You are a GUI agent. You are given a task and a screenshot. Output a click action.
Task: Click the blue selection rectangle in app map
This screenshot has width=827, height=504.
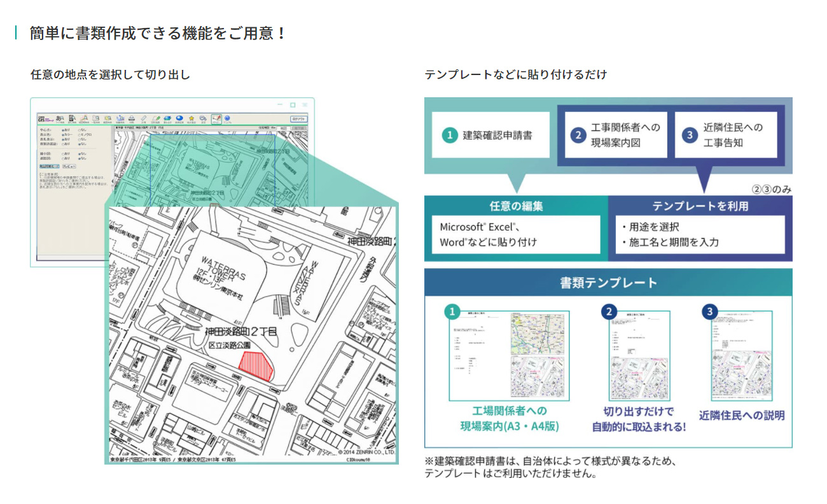(x=212, y=170)
